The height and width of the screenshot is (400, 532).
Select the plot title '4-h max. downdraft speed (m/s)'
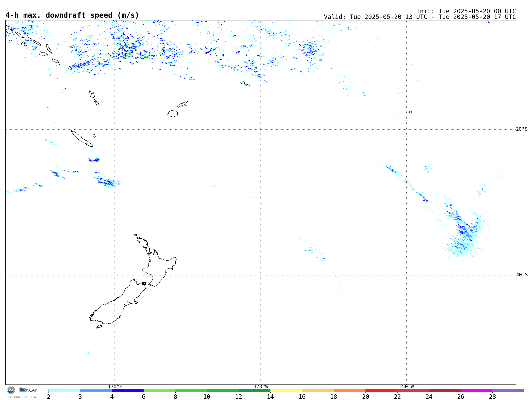click(72, 15)
